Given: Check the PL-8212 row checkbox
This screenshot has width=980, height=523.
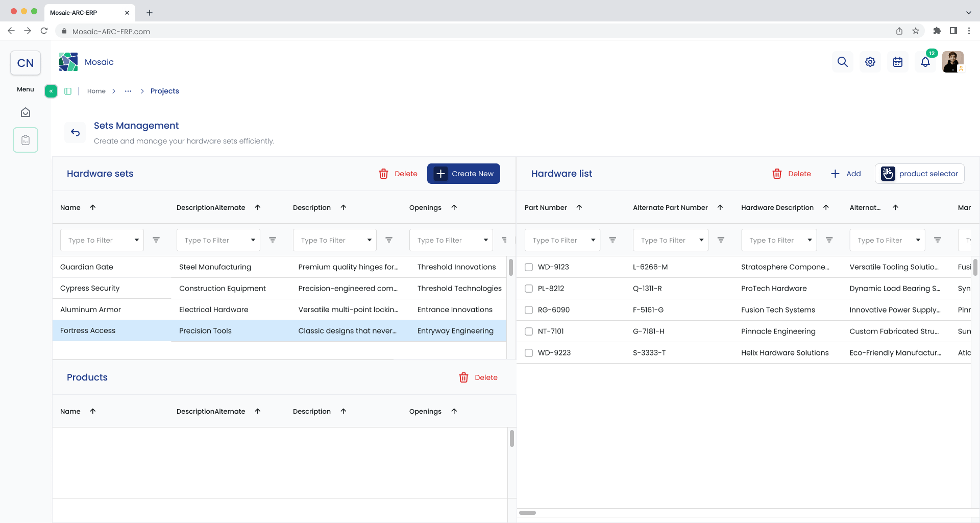Looking at the screenshot, I should click(529, 289).
